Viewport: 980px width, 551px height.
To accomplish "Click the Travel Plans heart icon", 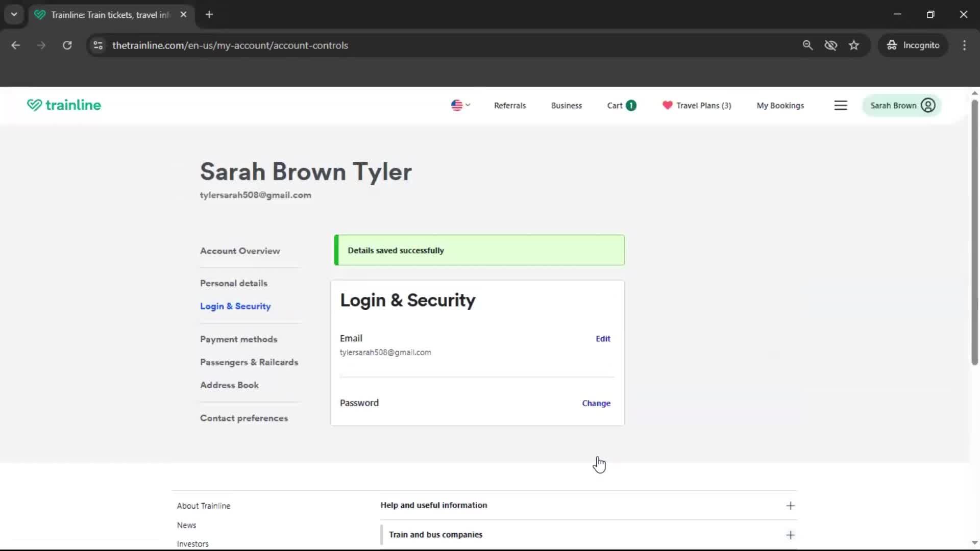I will tap(668, 105).
